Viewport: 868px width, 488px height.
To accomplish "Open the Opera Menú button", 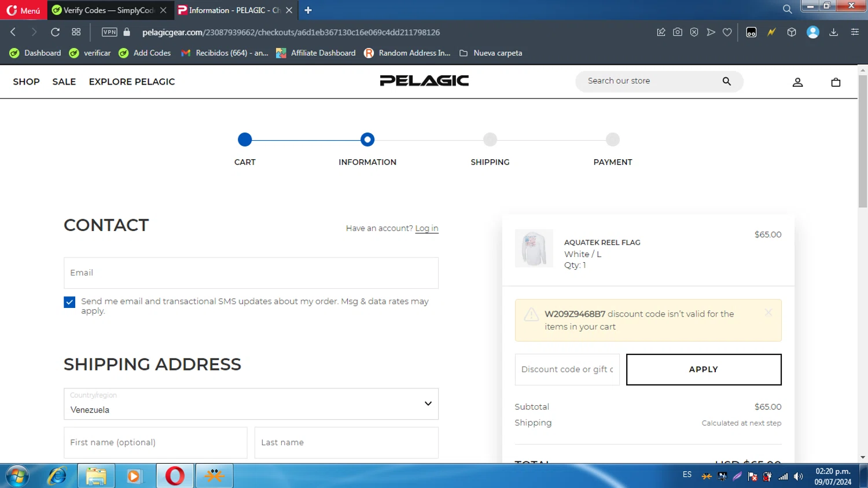I will coord(23,10).
